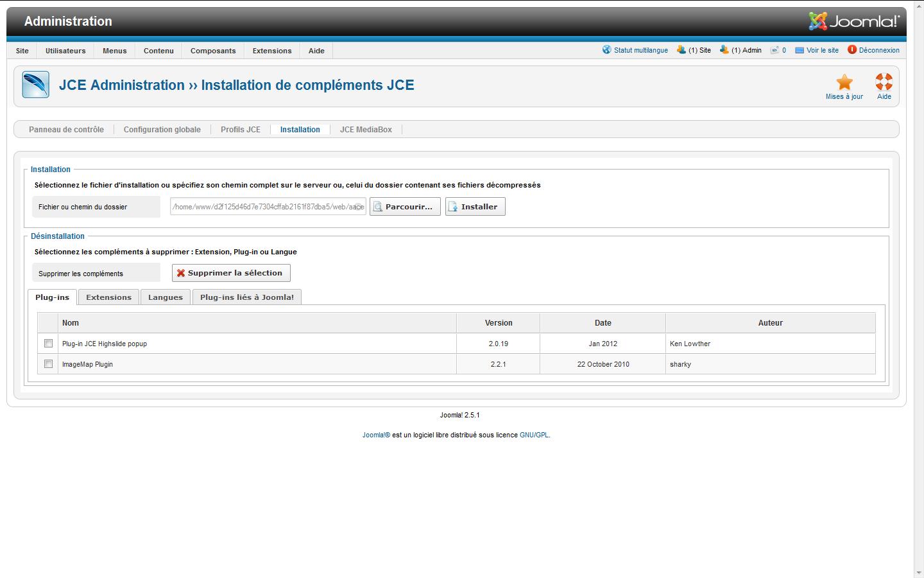The height and width of the screenshot is (578, 924).
Task: Click the Parcourir... browse button
Action: [x=405, y=207]
